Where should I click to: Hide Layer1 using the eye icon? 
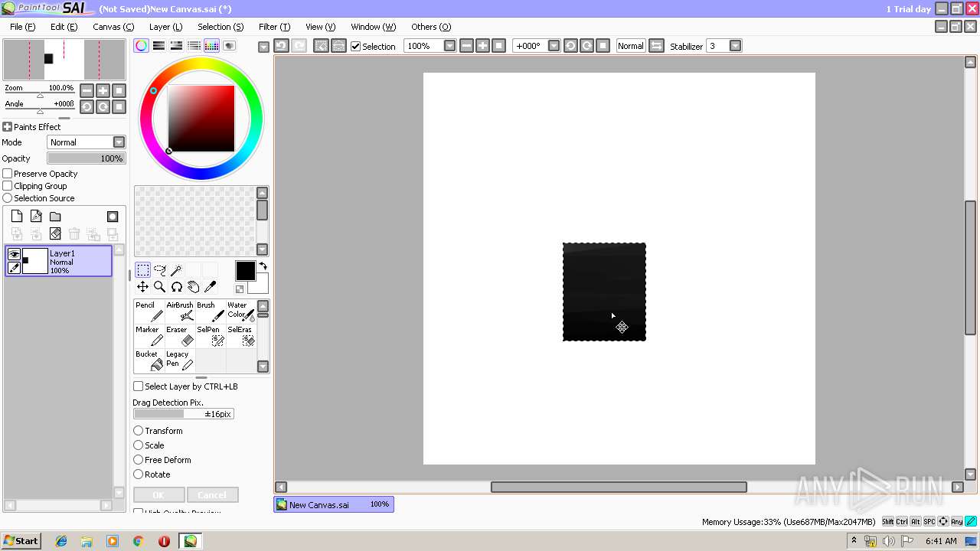(14, 254)
